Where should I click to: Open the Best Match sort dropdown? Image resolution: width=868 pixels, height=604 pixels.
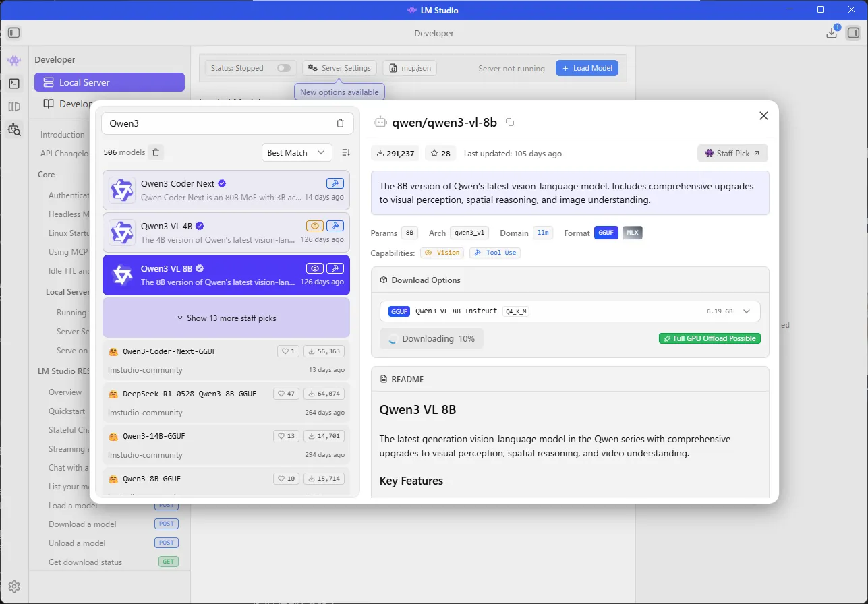click(x=296, y=153)
